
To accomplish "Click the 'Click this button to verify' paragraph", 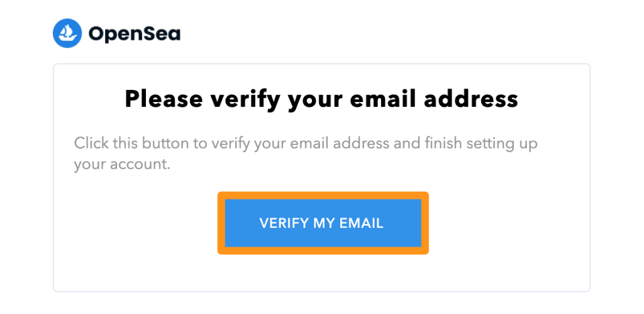I will pyautogui.click(x=306, y=155).
